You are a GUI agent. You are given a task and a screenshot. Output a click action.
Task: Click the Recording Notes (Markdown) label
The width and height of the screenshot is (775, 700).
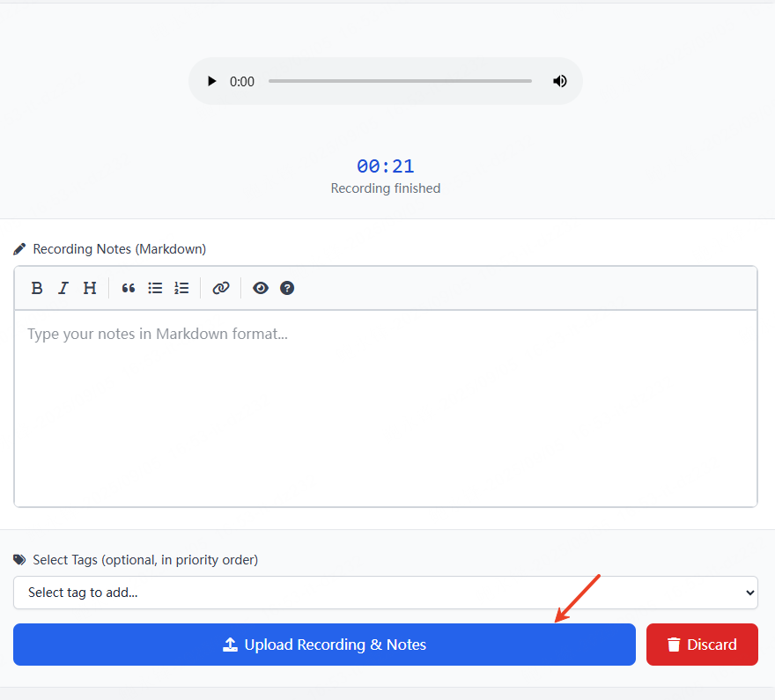pyautogui.click(x=119, y=249)
